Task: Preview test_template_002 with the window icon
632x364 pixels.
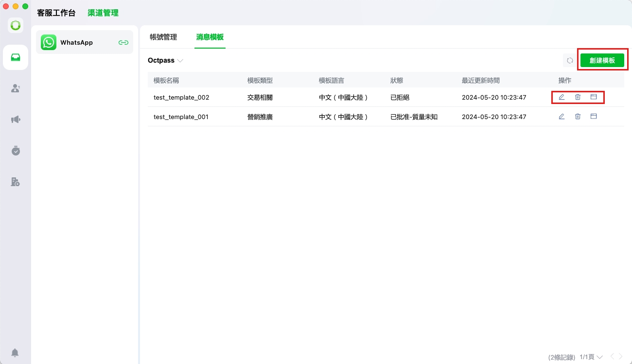Action: [594, 97]
